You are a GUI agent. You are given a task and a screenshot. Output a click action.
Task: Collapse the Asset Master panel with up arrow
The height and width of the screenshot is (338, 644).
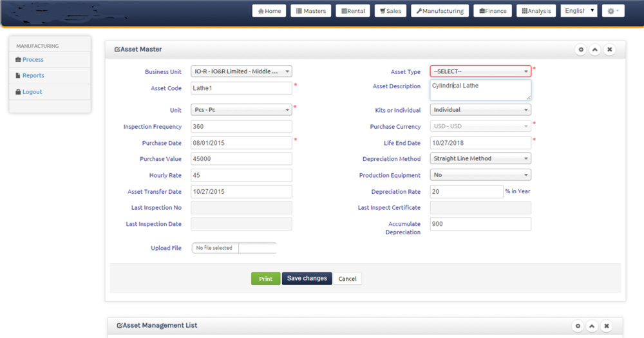coord(595,50)
